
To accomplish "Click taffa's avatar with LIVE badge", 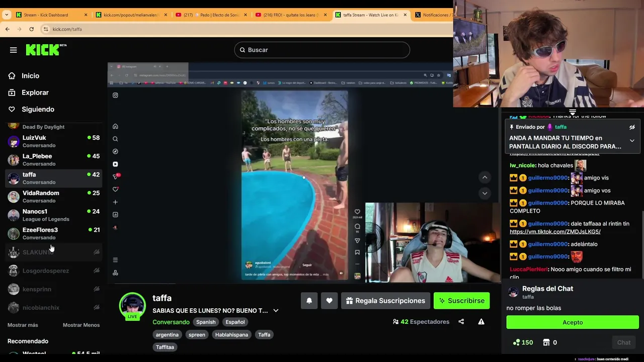I will pyautogui.click(x=132, y=306).
